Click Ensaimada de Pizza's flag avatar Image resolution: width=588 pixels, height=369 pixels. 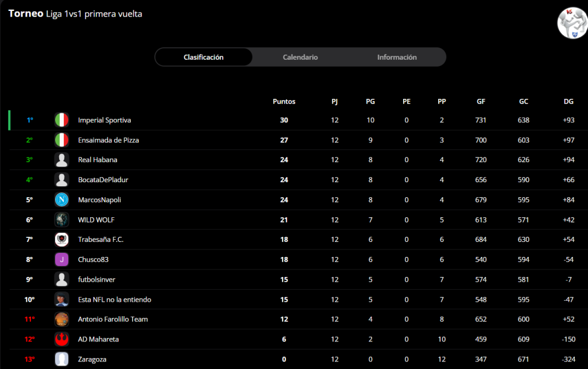coord(61,140)
